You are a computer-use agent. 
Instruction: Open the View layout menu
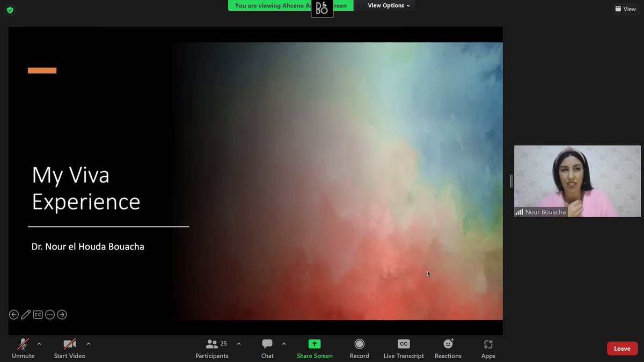[626, 9]
